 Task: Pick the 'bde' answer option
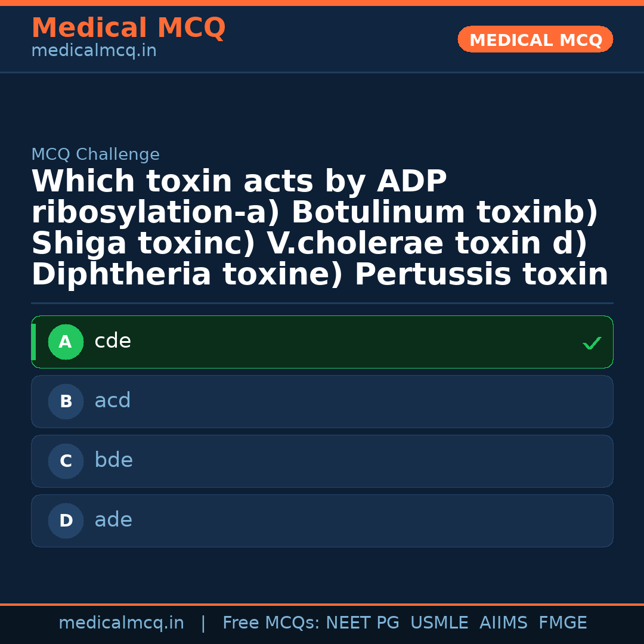point(113,460)
